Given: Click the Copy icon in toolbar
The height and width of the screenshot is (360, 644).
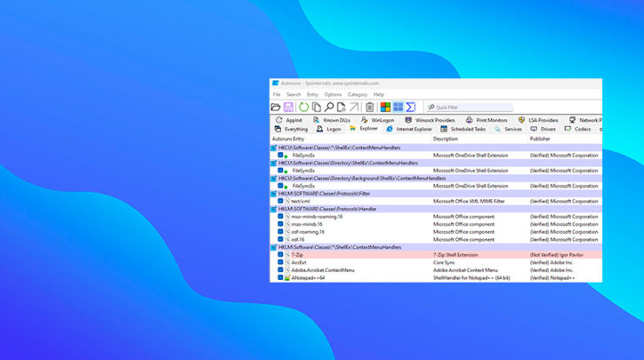Looking at the screenshot, I should pyautogui.click(x=317, y=107).
